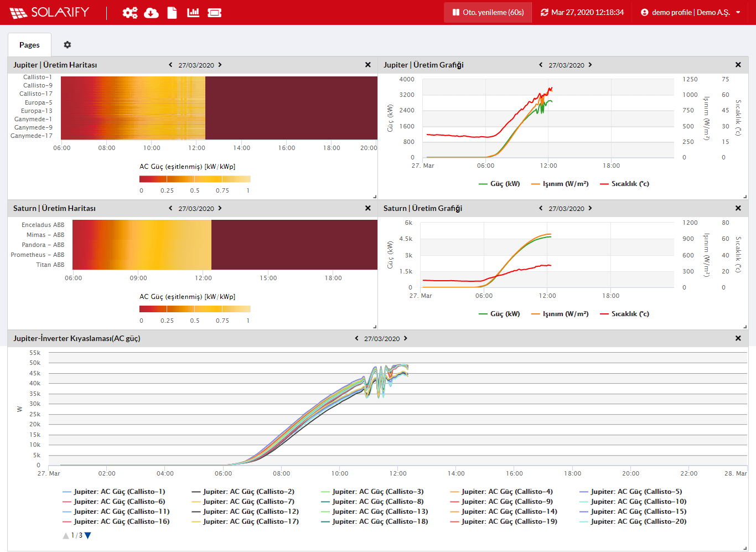Image resolution: width=756 pixels, height=552 pixels.
Task: Click the cloud download icon
Action: (151, 12)
